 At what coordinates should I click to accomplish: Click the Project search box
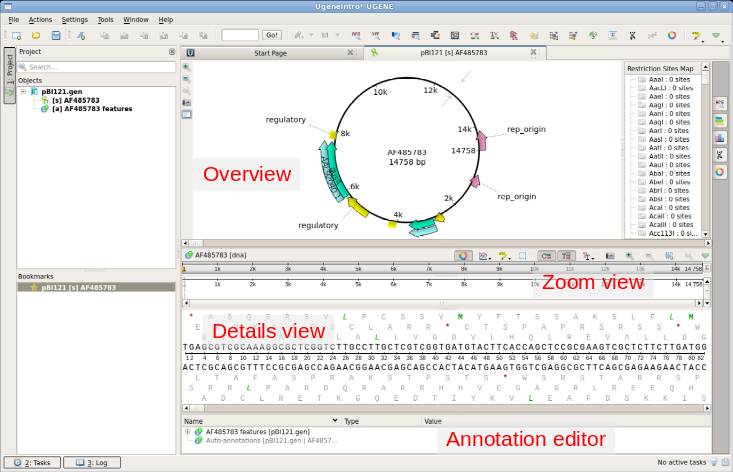tap(97, 67)
